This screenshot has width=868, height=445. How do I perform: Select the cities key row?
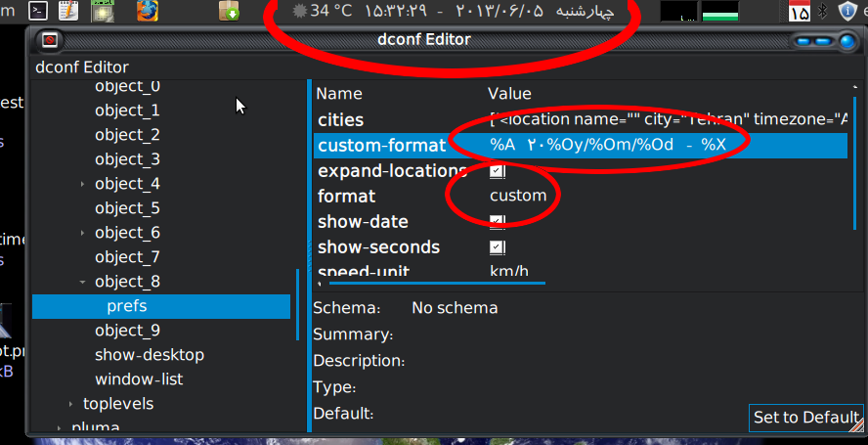click(x=581, y=119)
